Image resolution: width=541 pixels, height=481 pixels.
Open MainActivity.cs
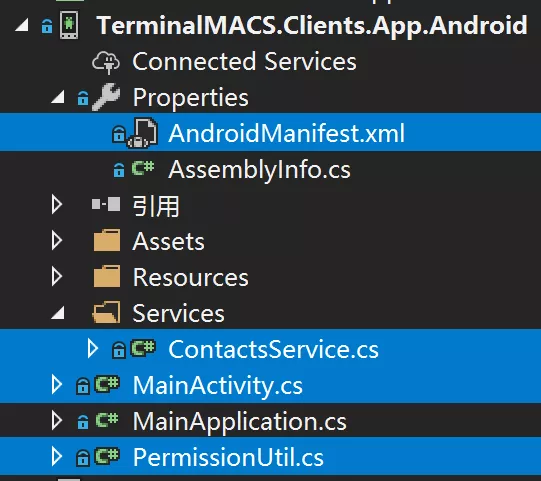click(218, 386)
